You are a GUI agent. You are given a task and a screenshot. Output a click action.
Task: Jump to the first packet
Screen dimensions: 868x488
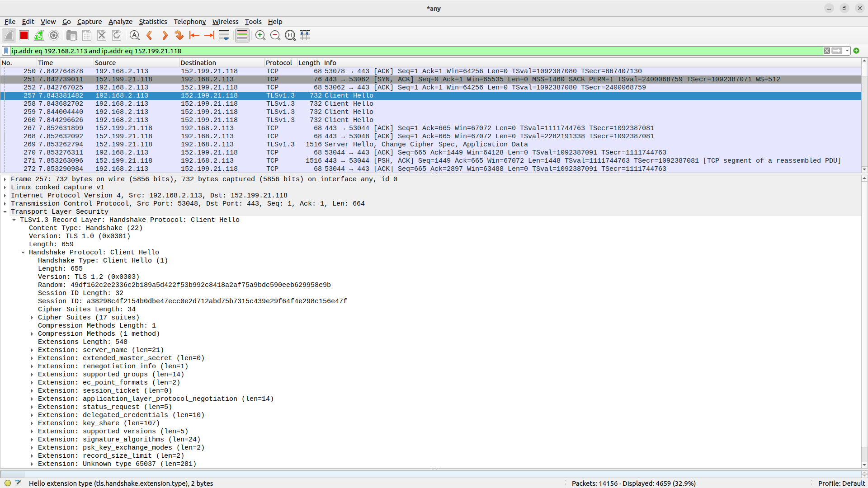194,35
